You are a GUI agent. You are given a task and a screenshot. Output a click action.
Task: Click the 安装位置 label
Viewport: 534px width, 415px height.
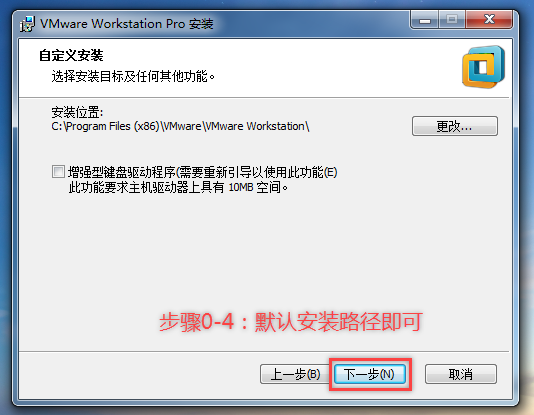77,112
